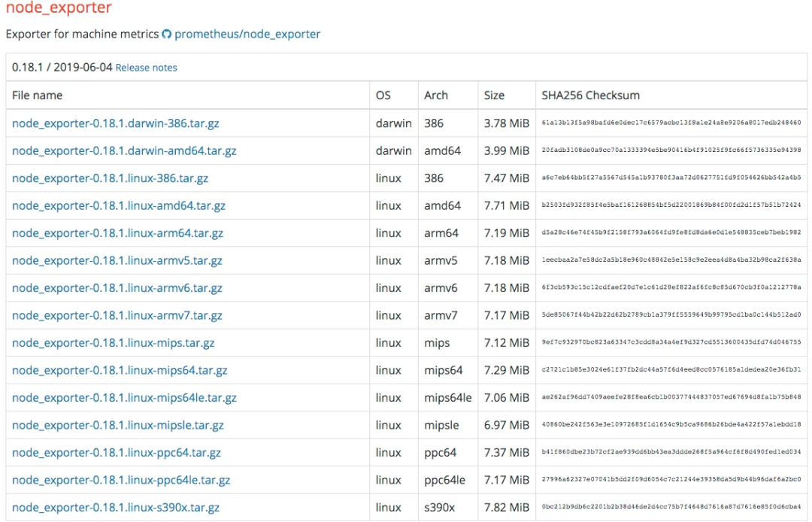Download node_exporter-0.18.1.linux-armv5.tar.gz
This screenshot has height=522, width=812.
(x=117, y=260)
